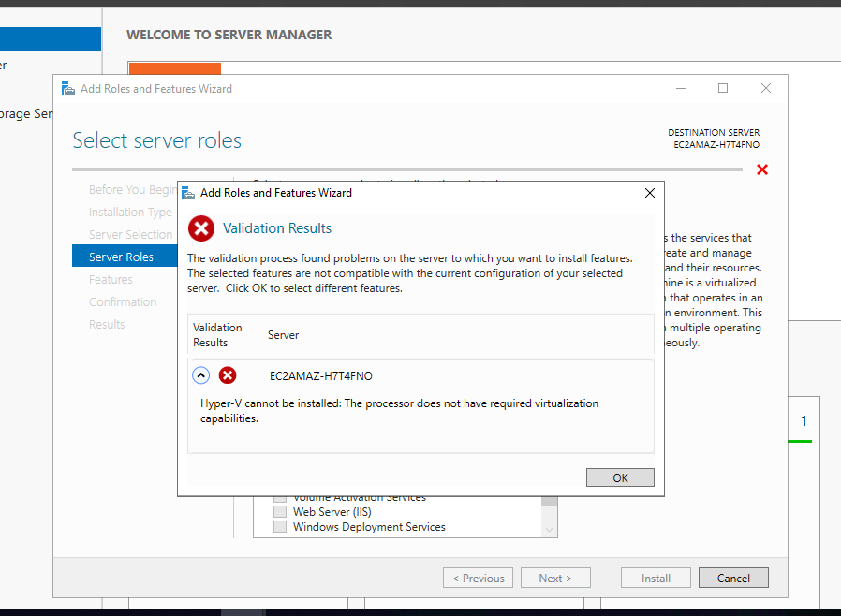
Task: Select the Server Roles wizard step
Action: (125, 257)
